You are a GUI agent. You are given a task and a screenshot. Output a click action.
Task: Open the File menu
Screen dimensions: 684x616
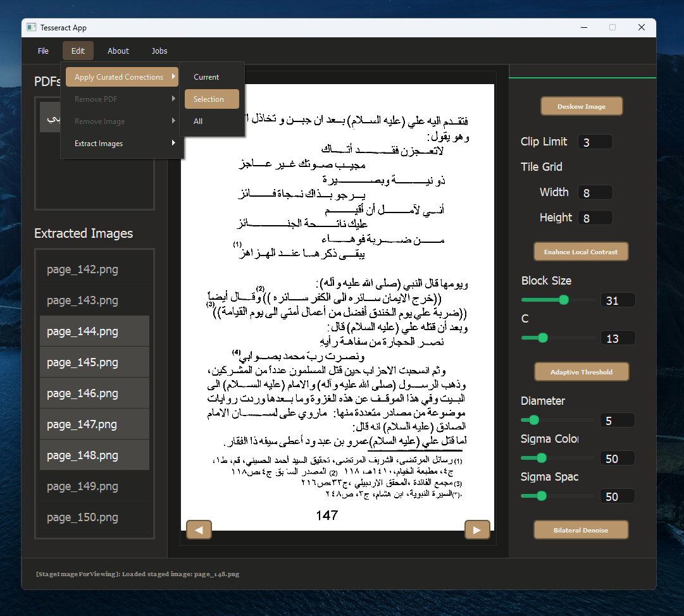click(43, 51)
